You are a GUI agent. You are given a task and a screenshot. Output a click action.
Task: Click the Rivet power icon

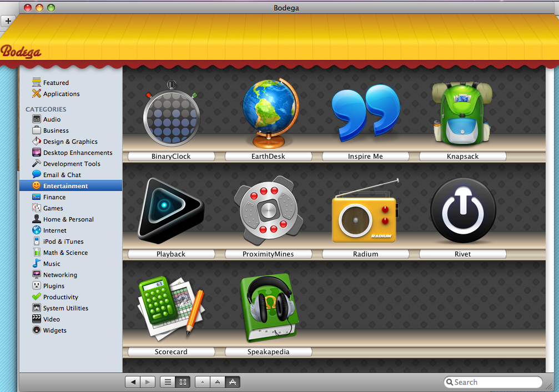point(463,210)
